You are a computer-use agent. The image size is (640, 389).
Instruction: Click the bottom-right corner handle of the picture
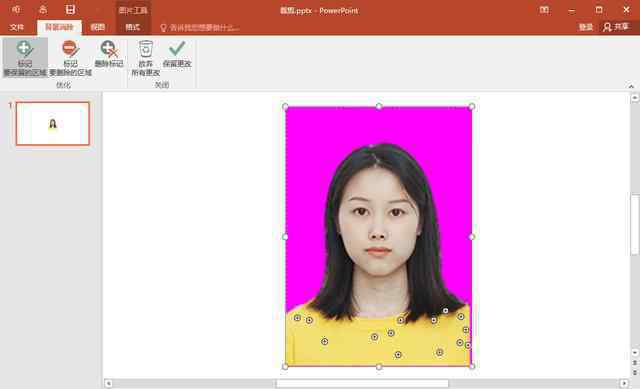click(472, 366)
